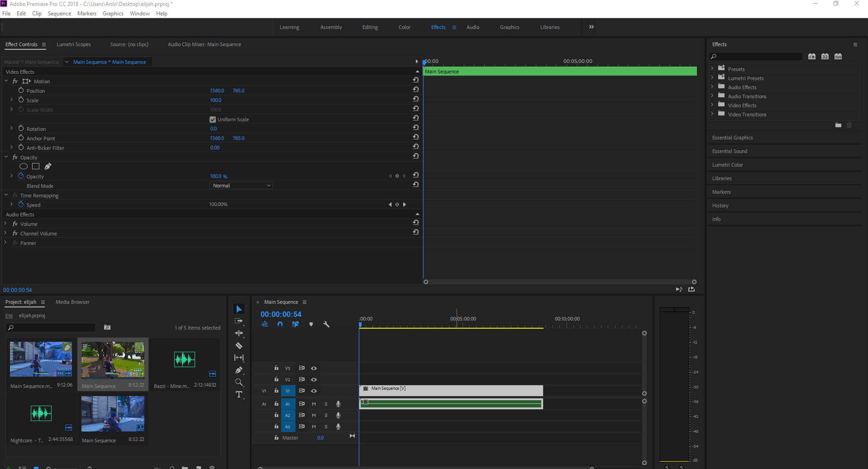Reset the Position parameter
Screen dimensions: 868x469
tap(415, 89)
